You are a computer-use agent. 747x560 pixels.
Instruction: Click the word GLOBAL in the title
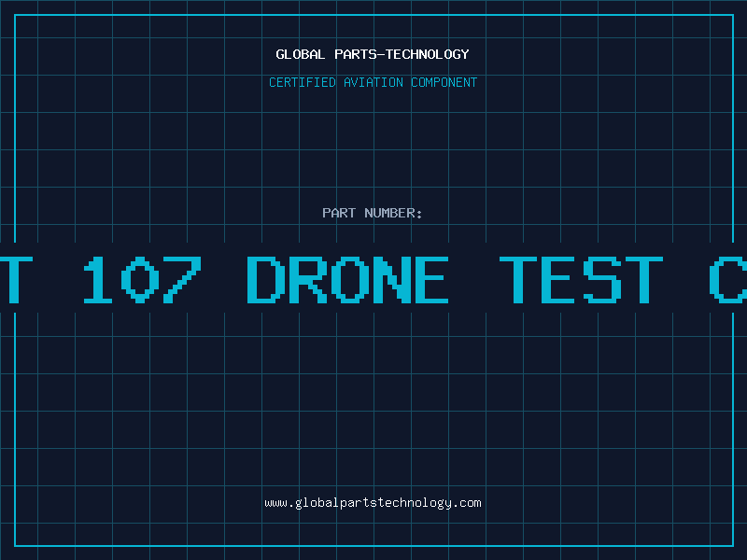(300, 54)
